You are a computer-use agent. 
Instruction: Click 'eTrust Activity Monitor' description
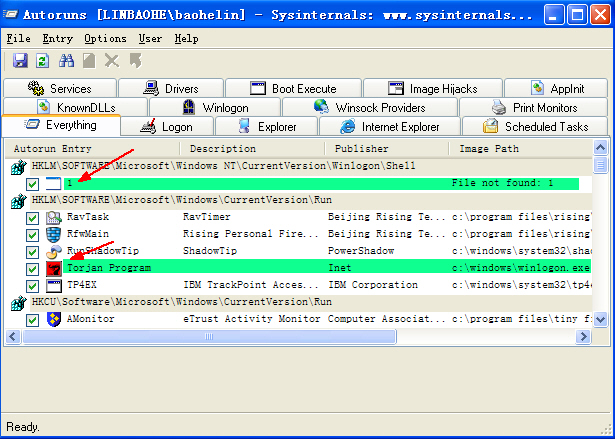(x=251, y=319)
